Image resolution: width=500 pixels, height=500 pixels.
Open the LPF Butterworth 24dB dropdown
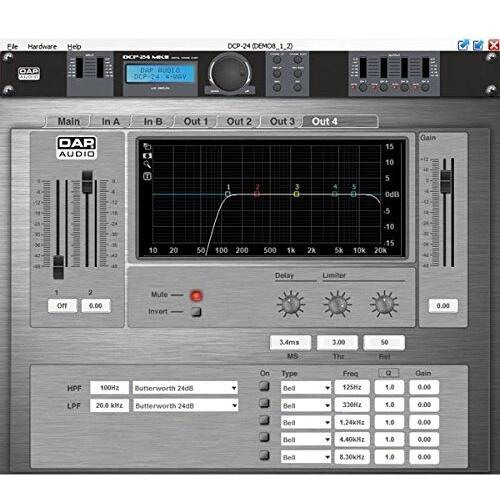(x=185, y=406)
